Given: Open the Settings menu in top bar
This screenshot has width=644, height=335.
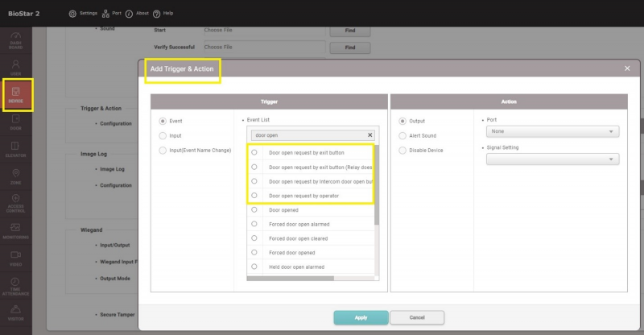Looking at the screenshot, I should (83, 14).
